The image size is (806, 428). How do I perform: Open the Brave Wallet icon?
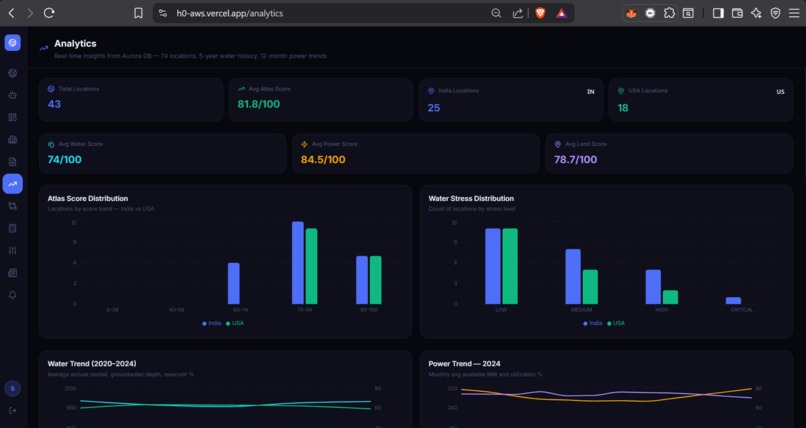pyautogui.click(x=737, y=13)
